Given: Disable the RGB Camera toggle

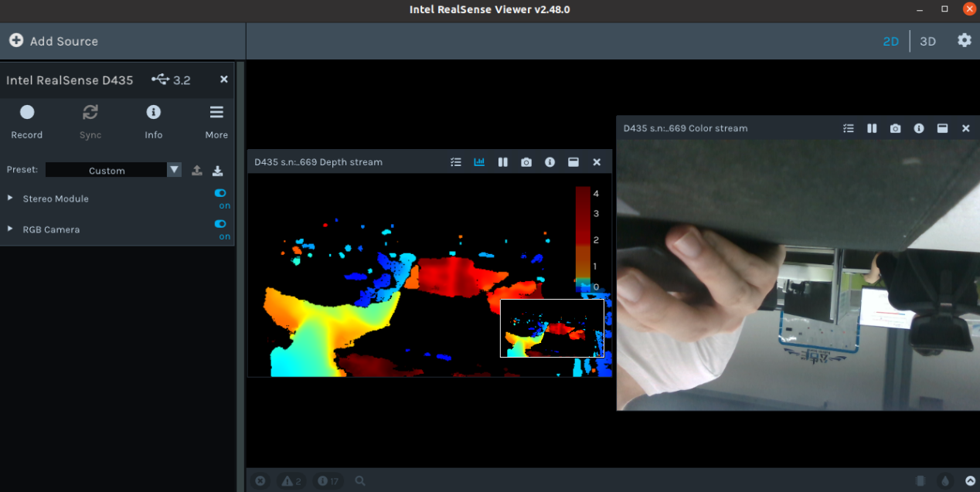Looking at the screenshot, I should point(220,224).
